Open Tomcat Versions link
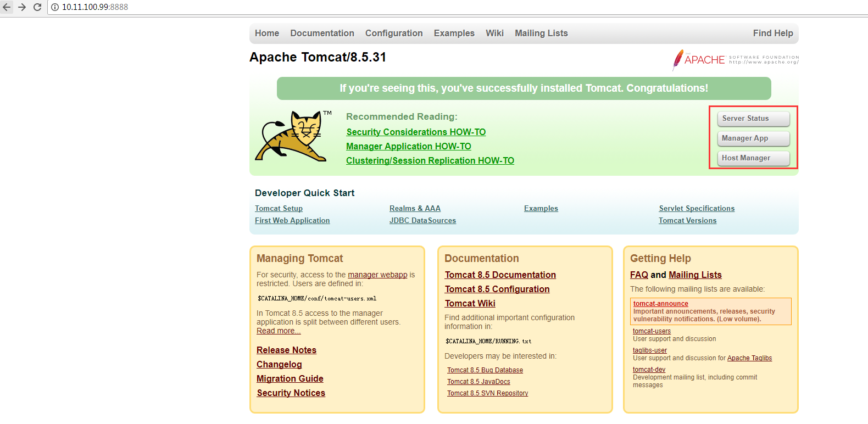This screenshot has width=868, height=424. (x=688, y=220)
